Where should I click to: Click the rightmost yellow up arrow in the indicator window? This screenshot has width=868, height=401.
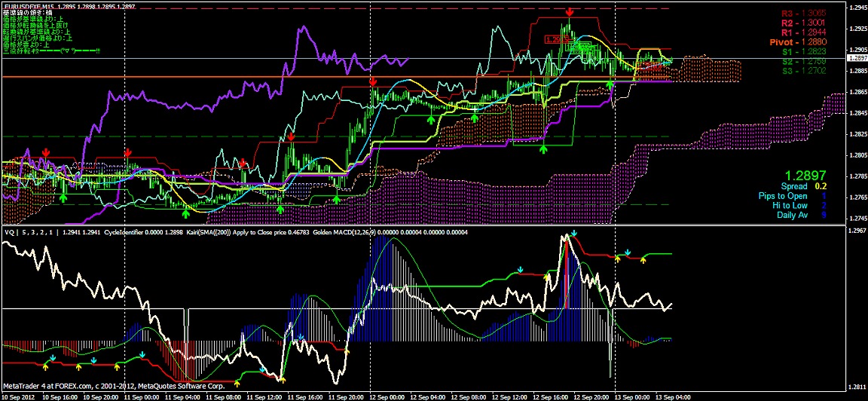(x=643, y=259)
